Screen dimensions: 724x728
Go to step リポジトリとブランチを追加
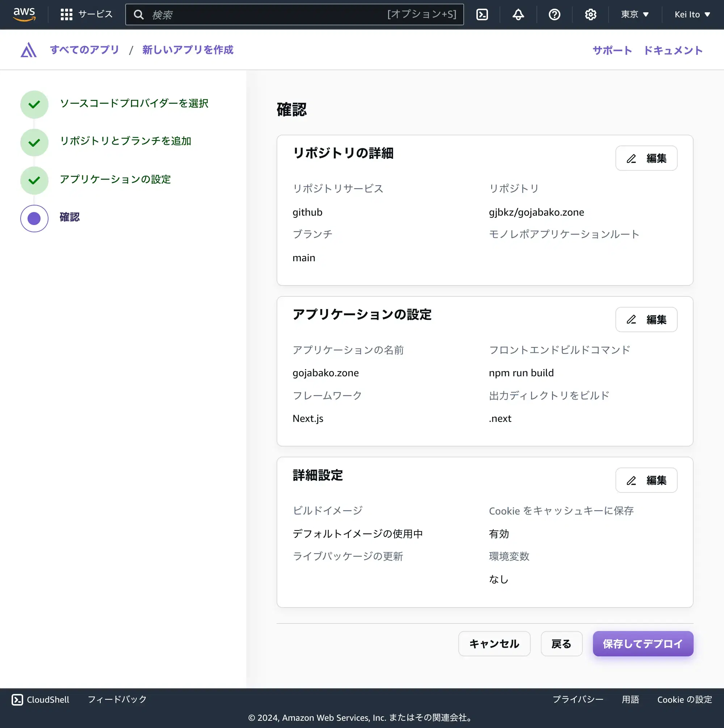pos(126,141)
